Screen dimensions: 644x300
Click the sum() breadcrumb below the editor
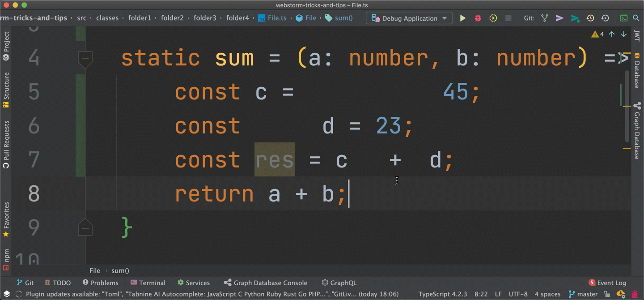coord(120,270)
